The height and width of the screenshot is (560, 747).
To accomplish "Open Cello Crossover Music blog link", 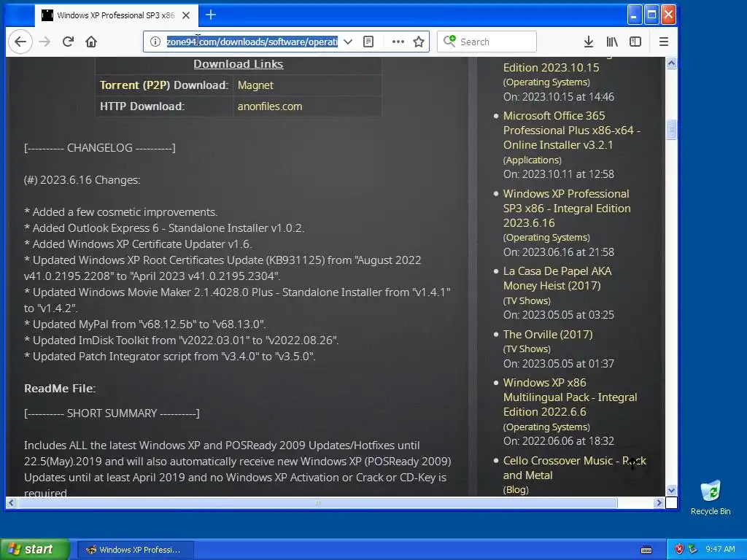I will (x=575, y=467).
